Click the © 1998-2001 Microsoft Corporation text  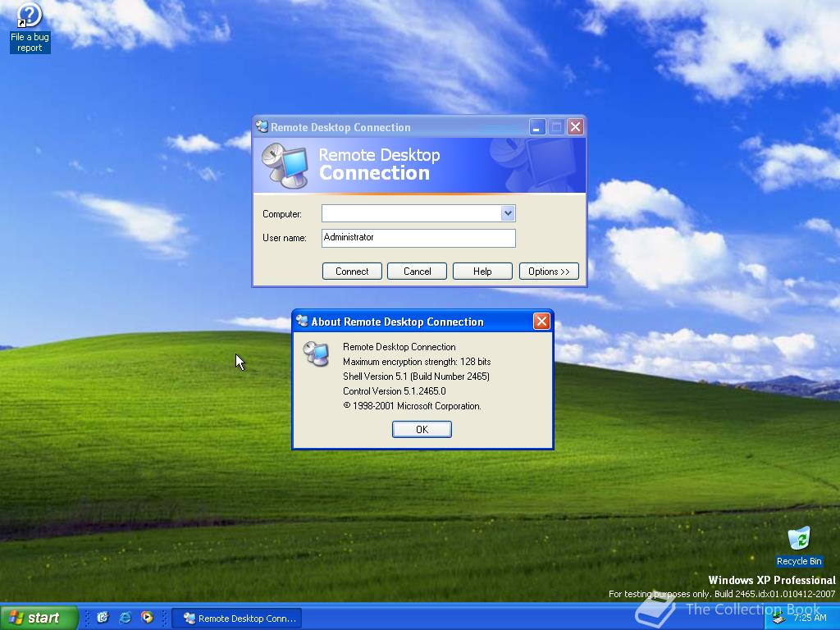pos(412,406)
